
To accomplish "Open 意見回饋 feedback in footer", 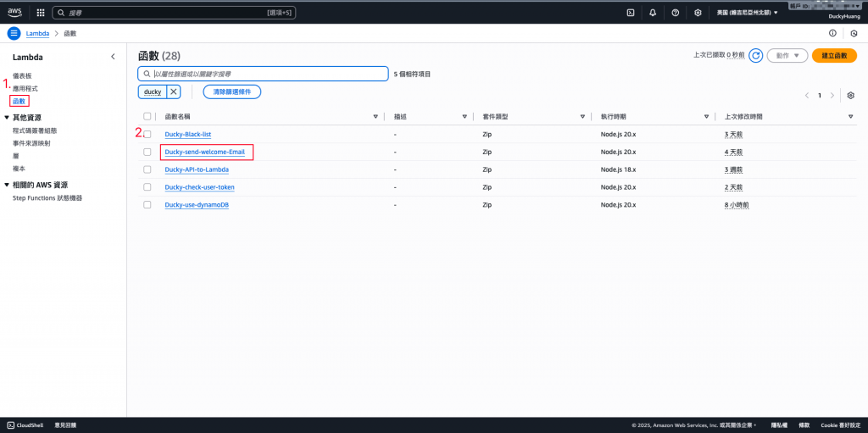I will 65,425.
